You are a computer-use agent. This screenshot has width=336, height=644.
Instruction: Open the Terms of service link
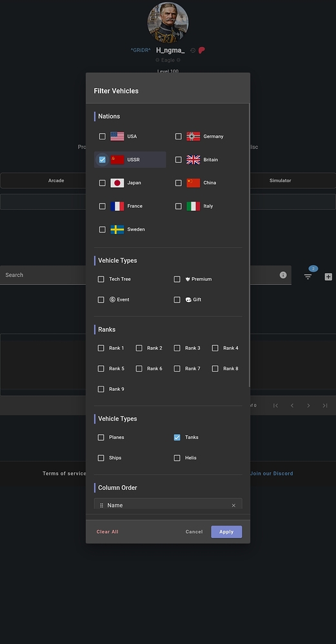pos(64,473)
